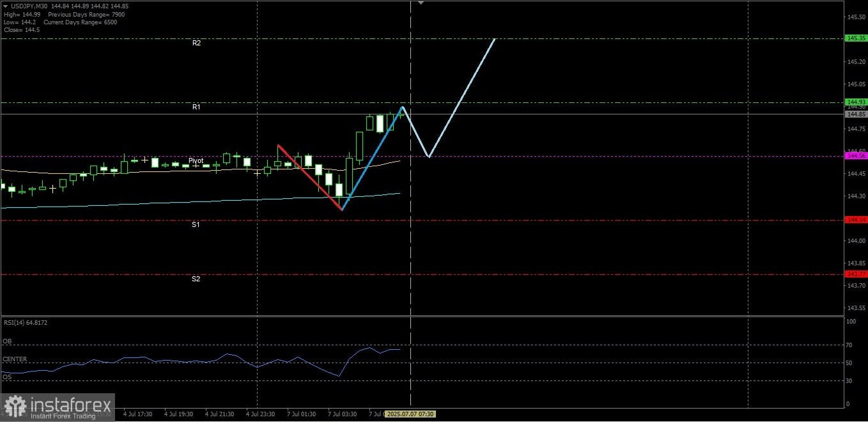The image size is (868, 422).
Task: Click the R1 resistance label
Action: click(x=196, y=107)
